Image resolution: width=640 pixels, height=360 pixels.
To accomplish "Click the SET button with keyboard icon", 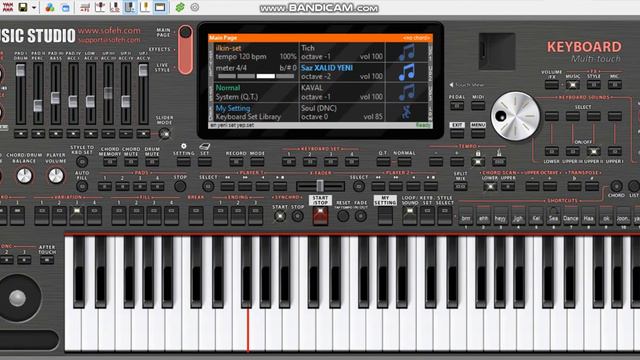I will click(204, 162).
